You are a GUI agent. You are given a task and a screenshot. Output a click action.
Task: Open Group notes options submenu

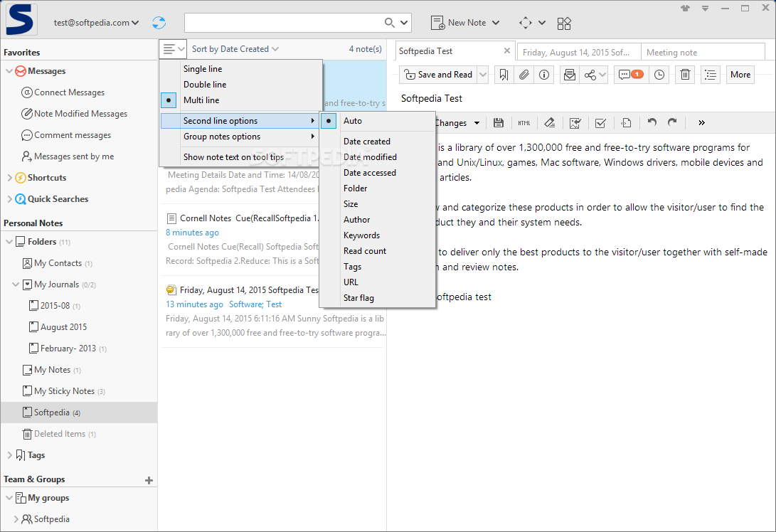pyautogui.click(x=242, y=137)
